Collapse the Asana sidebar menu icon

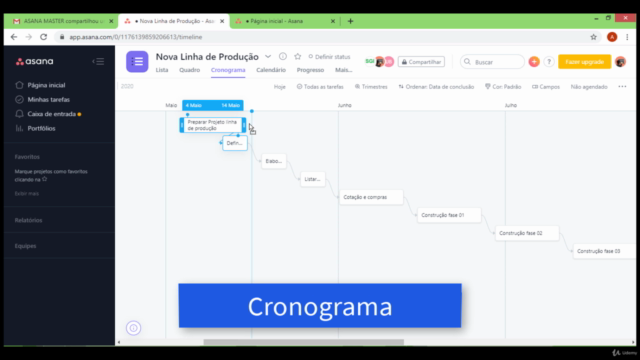(98, 62)
